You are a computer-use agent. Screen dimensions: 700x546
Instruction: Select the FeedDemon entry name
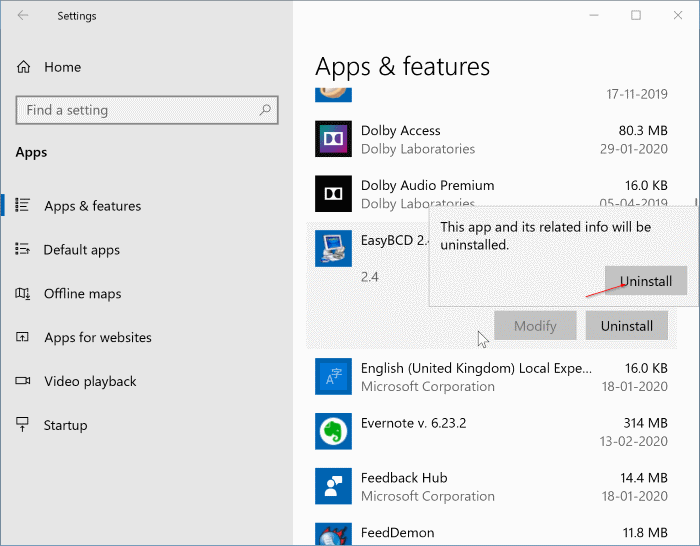[x=397, y=533]
